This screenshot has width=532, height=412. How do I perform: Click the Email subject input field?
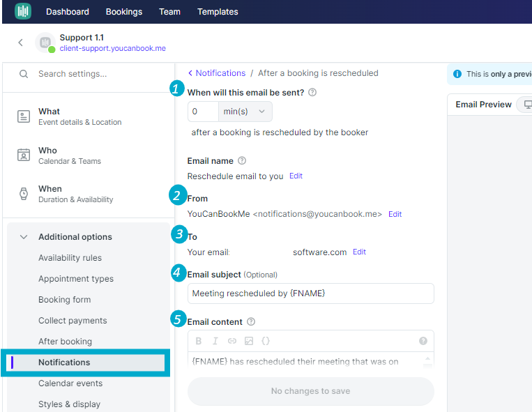[x=311, y=293]
